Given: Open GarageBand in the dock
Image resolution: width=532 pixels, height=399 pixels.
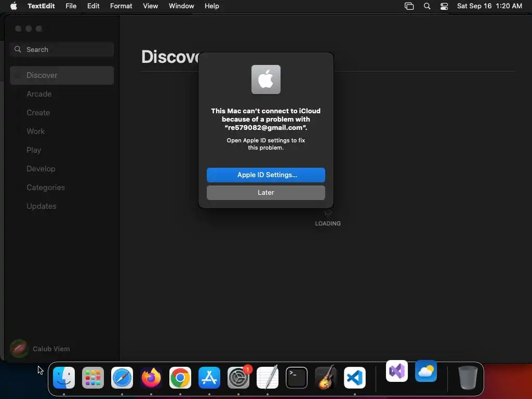Looking at the screenshot, I should point(326,378).
